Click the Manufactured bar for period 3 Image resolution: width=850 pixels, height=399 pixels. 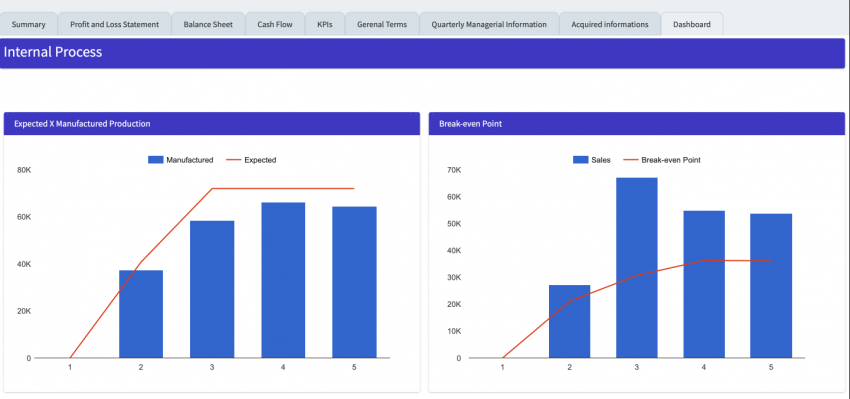point(212,289)
